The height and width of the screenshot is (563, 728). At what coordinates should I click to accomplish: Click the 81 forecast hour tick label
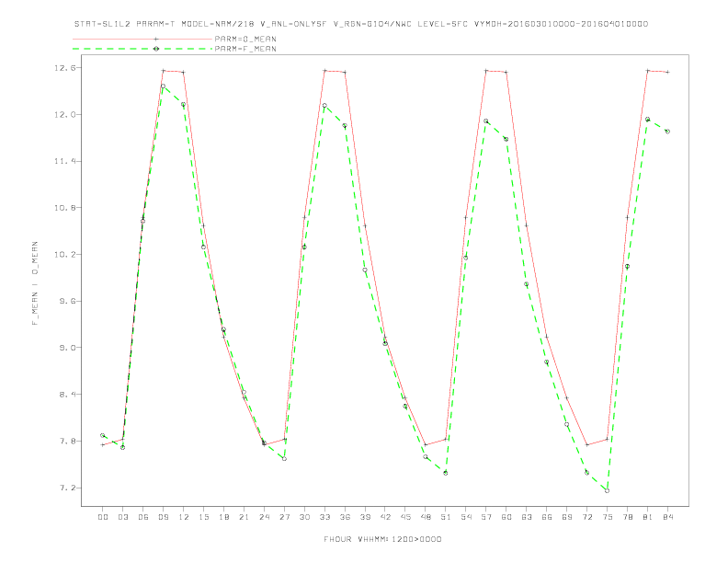648,517
